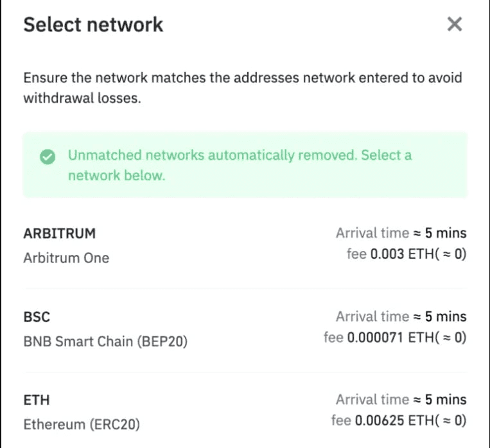Click the 0.00625 ETH fee
Image resolution: width=490 pixels, height=448 pixels.
click(x=399, y=420)
